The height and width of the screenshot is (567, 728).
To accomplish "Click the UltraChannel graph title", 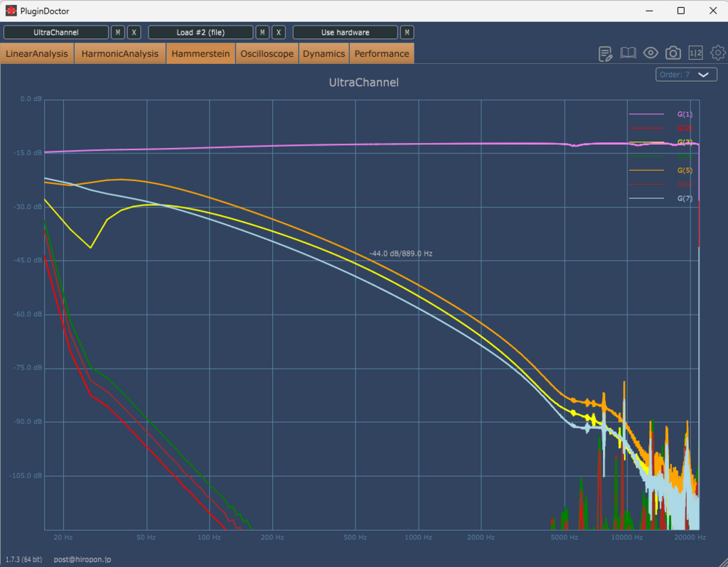I will click(363, 82).
